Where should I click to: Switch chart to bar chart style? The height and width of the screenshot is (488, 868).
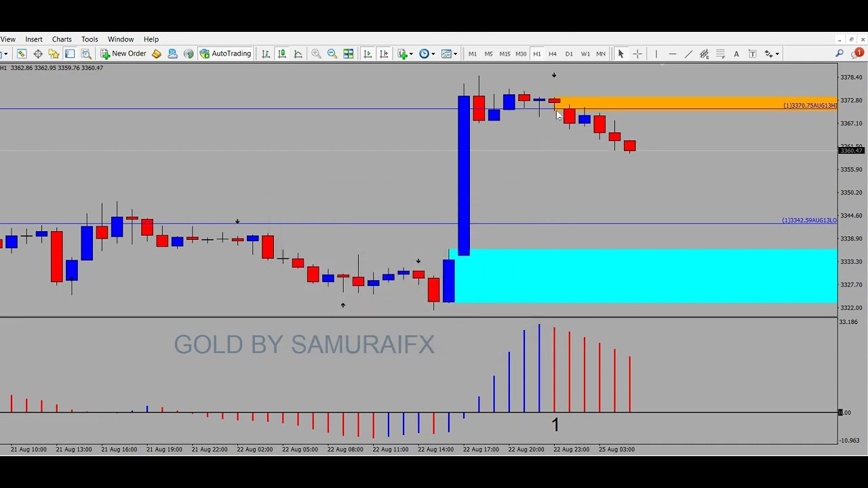[266, 54]
